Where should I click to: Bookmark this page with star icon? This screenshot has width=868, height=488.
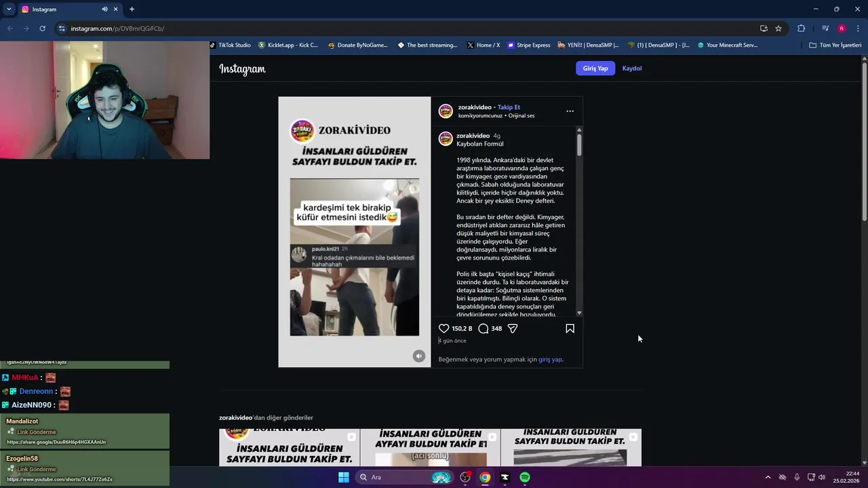(x=778, y=28)
